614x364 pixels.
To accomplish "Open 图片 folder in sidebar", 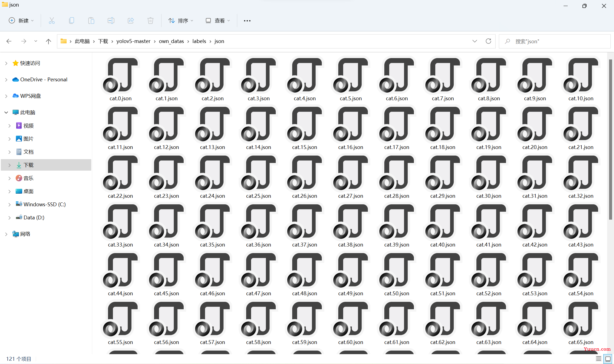I will coord(29,139).
